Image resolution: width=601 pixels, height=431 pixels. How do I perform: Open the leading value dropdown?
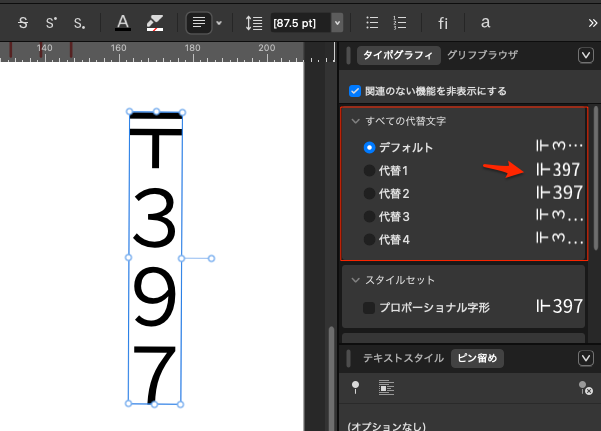(337, 21)
